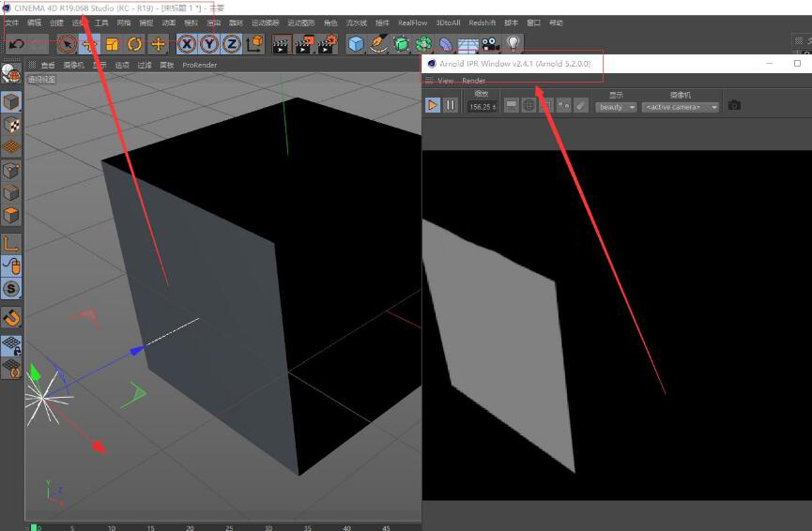Switch to Polygons mode
This screenshot has height=531, width=812.
[11, 215]
